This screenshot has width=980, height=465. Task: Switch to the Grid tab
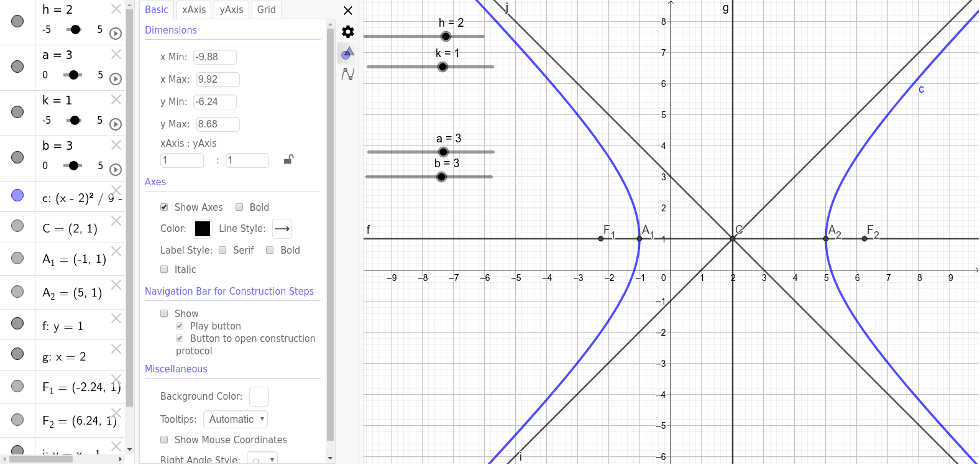266,10
